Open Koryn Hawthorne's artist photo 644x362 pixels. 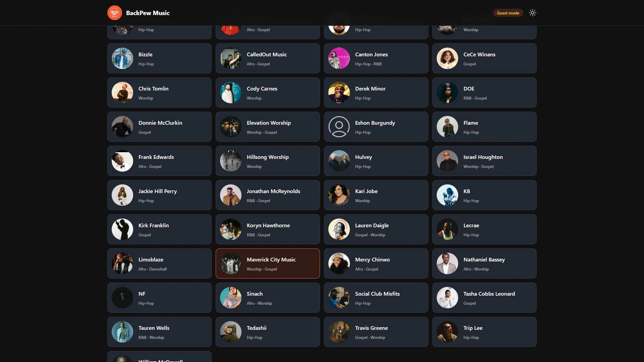tap(231, 229)
